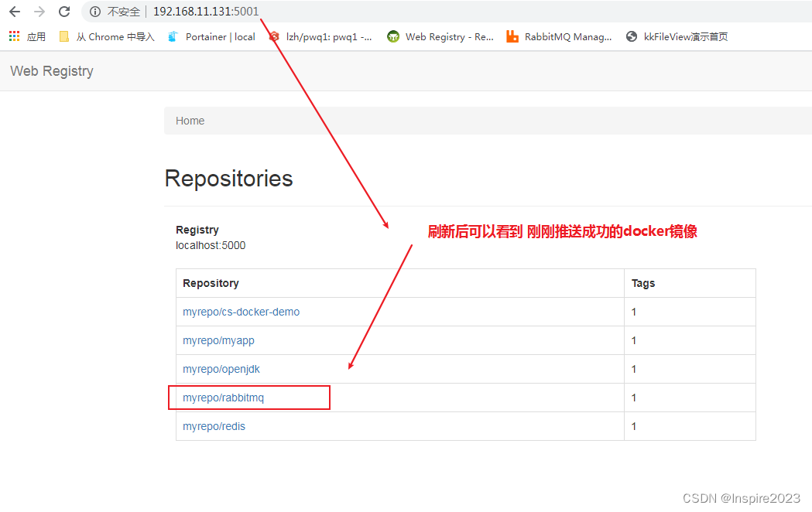Click the Web Registry header brand link

click(52, 71)
